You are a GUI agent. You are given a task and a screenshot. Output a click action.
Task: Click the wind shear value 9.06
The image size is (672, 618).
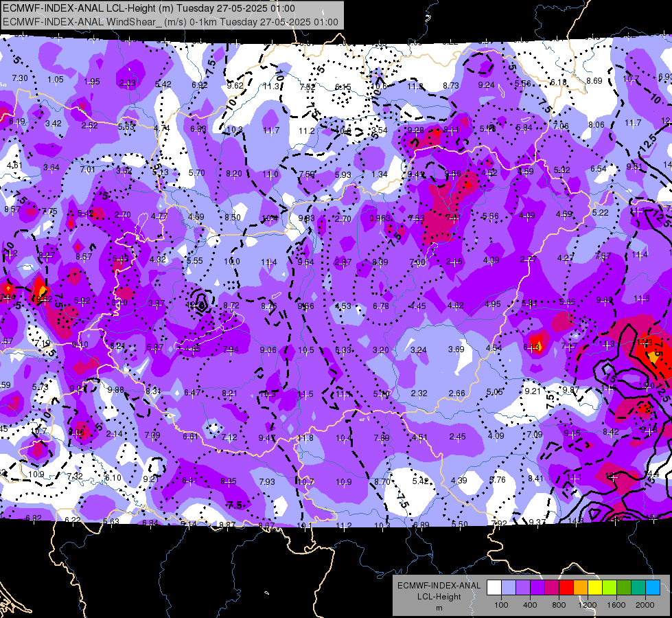(x=268, y=350)
